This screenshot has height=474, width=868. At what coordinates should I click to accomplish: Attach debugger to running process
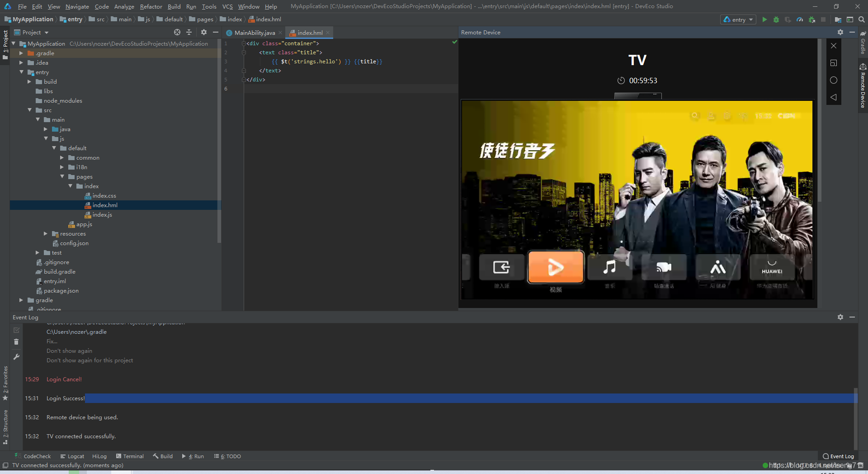tap(811, 19)
